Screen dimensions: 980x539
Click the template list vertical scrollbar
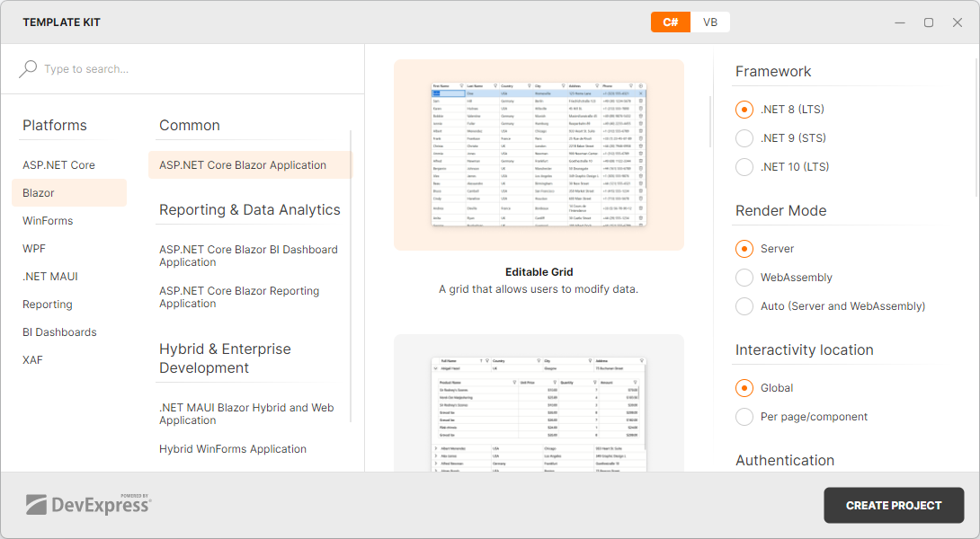(x=351, y=276)
